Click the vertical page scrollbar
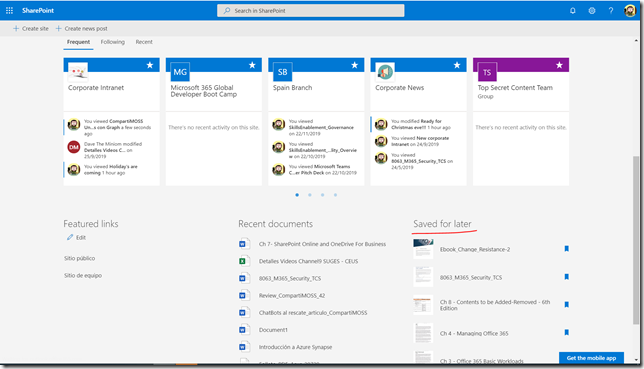This screenshot has height=369, width=644. pyautogui.click(x=636, y=240)
